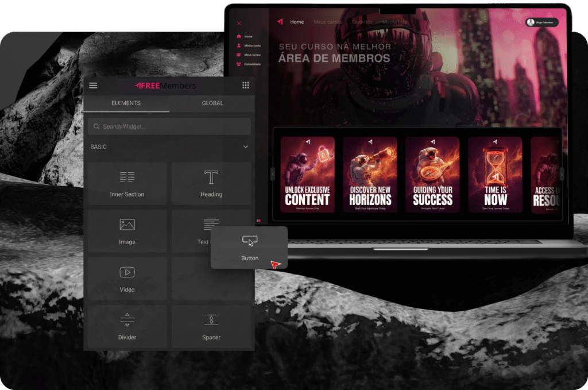Select the Inner Section widget
588x390 pixels.
pyautogui.click(x=127, y=183)
